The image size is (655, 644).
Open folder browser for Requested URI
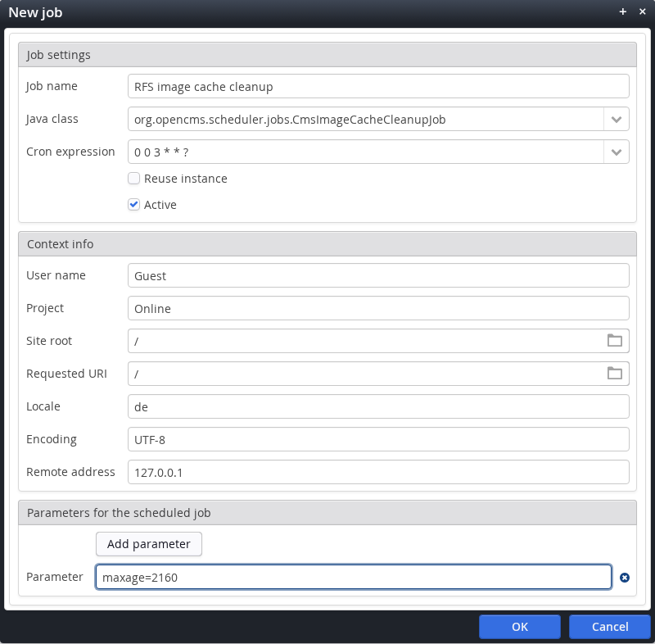[x=615, y=373]
